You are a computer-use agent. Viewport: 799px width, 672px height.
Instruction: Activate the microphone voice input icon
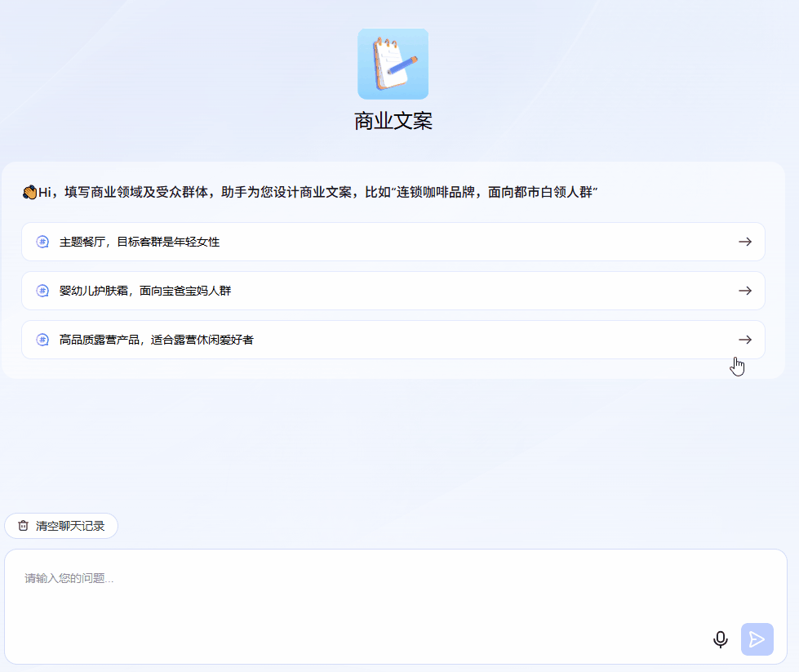[720, 639]
